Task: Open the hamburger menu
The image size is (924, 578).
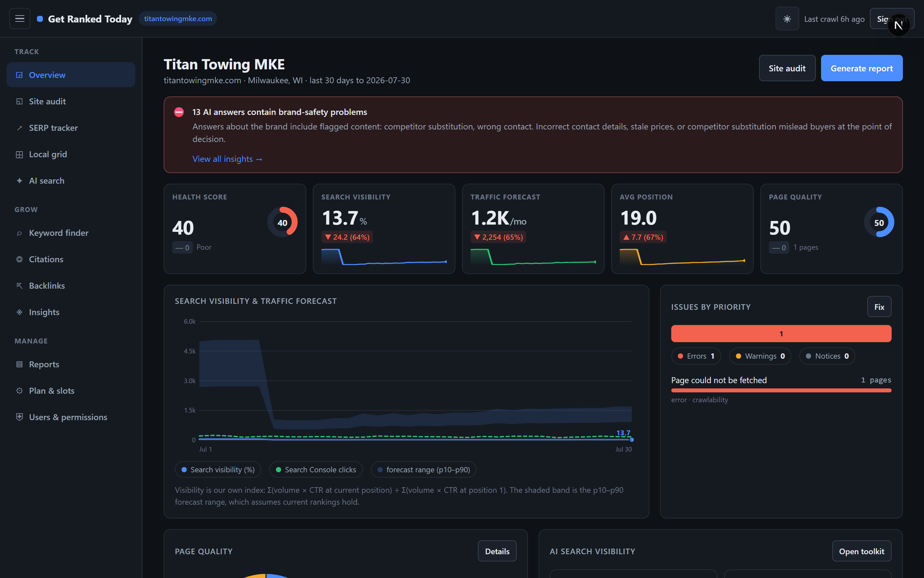Action: (19, 18)
